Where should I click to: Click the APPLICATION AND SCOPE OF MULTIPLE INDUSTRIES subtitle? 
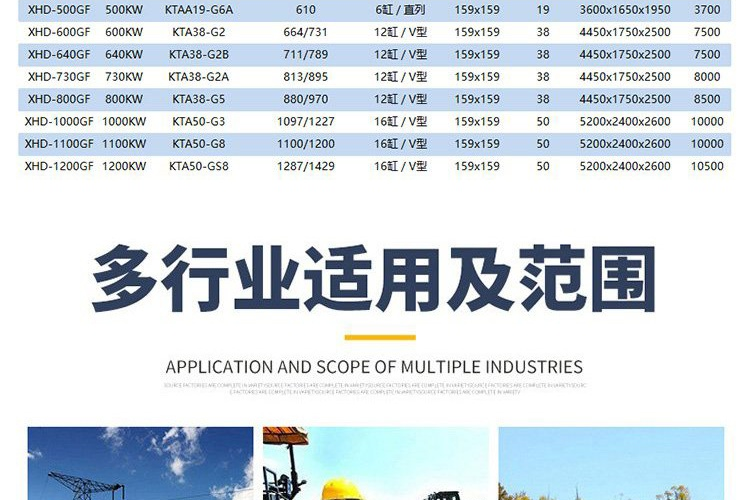pyautogui.click(x=374, y=366)
